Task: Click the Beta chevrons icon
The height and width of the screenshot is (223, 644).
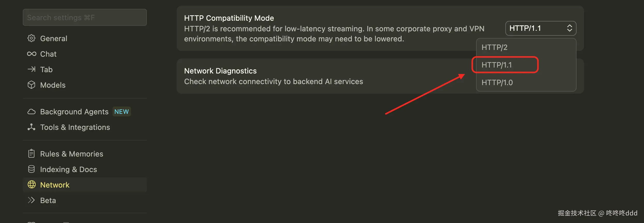Action: coord(31,200)
